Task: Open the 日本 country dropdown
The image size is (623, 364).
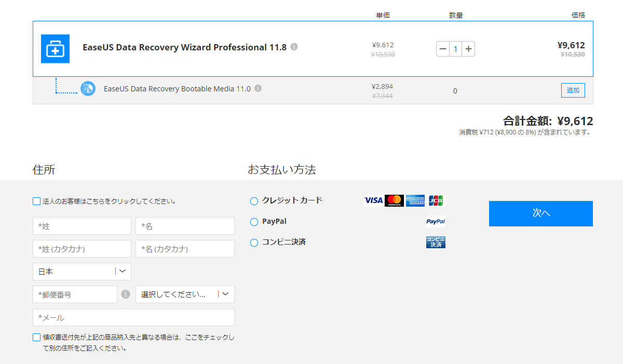Action: pyautogui.click(x=82, y=272)
